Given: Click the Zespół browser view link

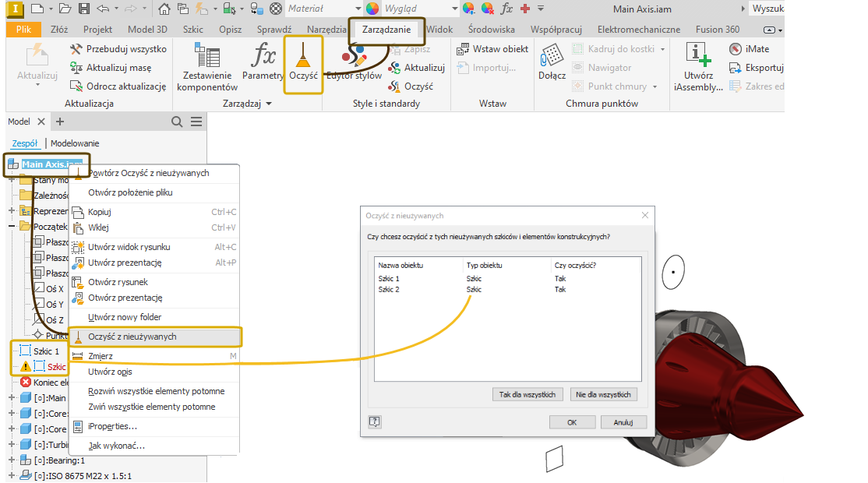Looking at the screenshot, I should point(25,143).
